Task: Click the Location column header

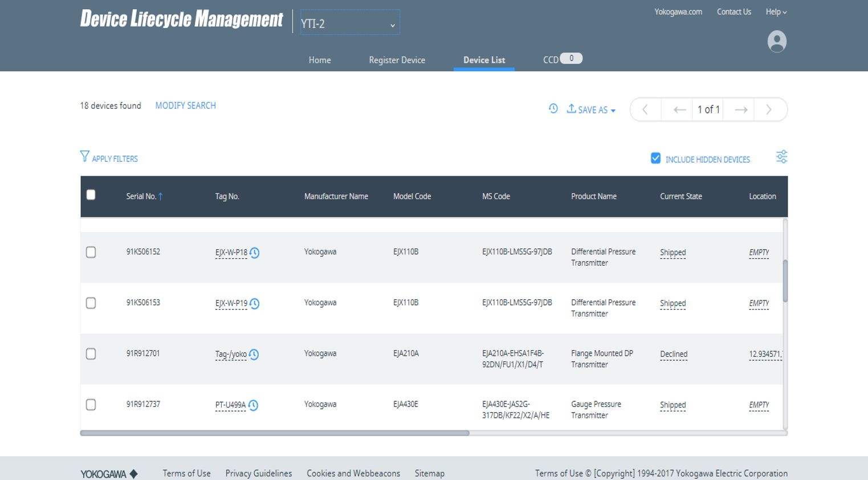Action: click(762, 197)
